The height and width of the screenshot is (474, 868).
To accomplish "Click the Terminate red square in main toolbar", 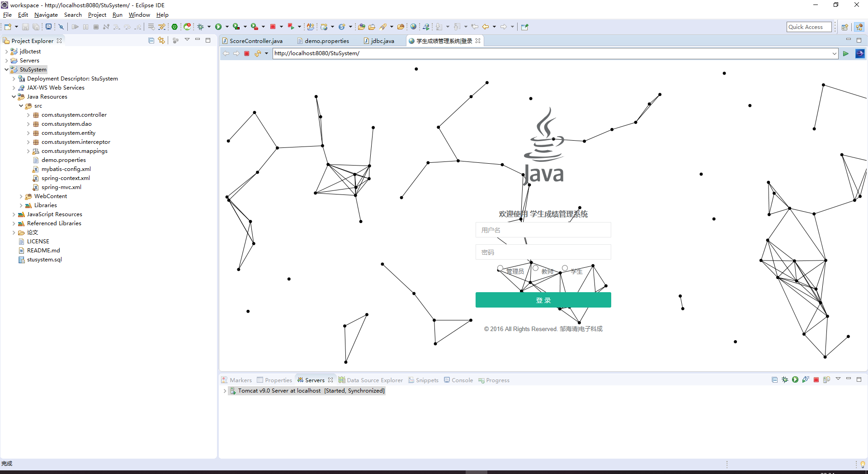I will pos(273,27).
